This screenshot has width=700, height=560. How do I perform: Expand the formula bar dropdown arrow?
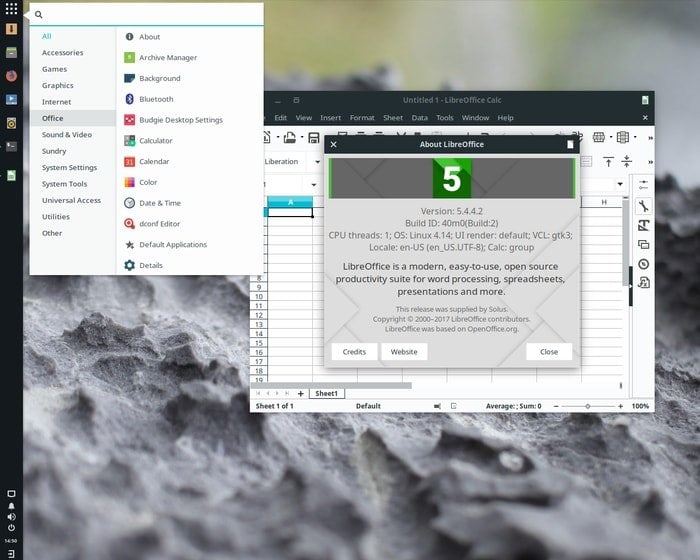click(x=620, y=184)
